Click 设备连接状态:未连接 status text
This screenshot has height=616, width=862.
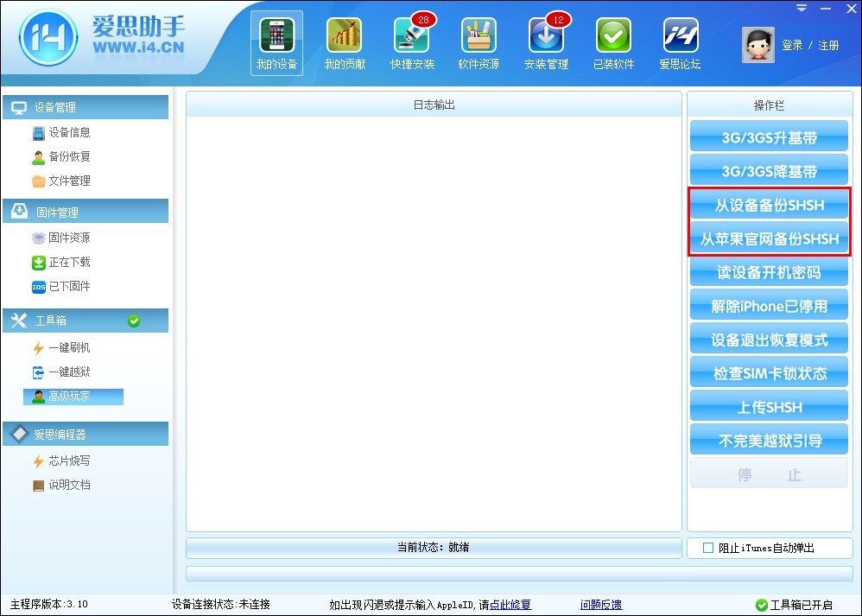[x=220, y=605]
